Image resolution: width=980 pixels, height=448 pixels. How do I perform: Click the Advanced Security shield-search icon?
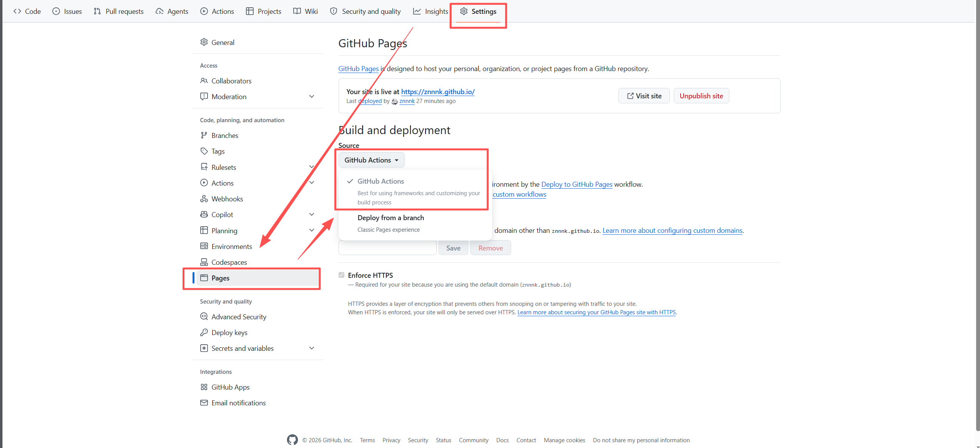[x=204, y=317]
